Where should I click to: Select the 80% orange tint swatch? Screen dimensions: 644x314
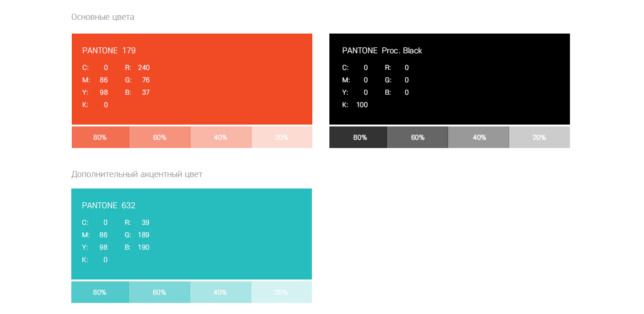(100, 137)
